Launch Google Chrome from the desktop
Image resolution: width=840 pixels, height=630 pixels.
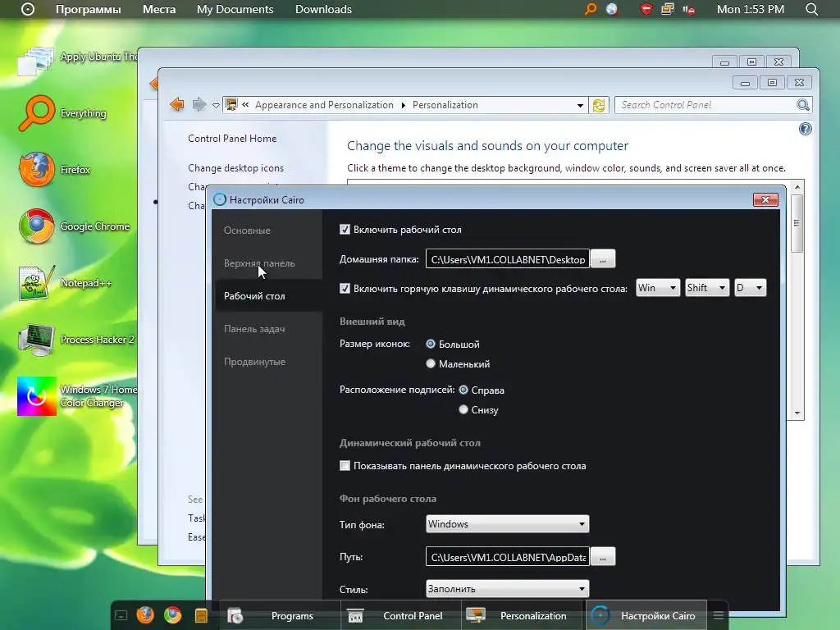[x=36, y=226]
